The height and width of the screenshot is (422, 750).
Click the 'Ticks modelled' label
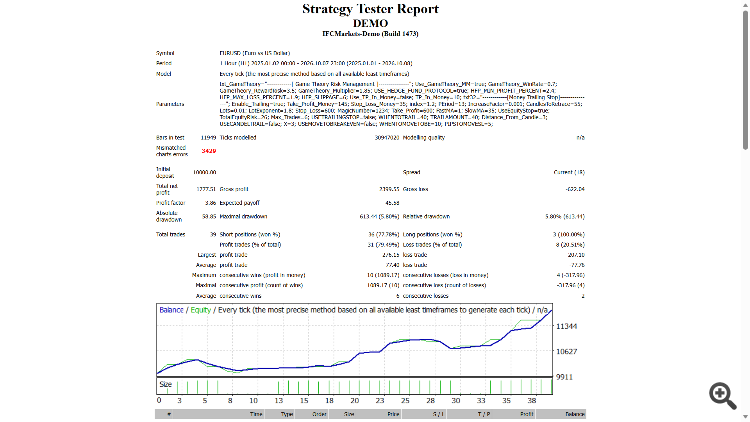[x=238, y=137]
